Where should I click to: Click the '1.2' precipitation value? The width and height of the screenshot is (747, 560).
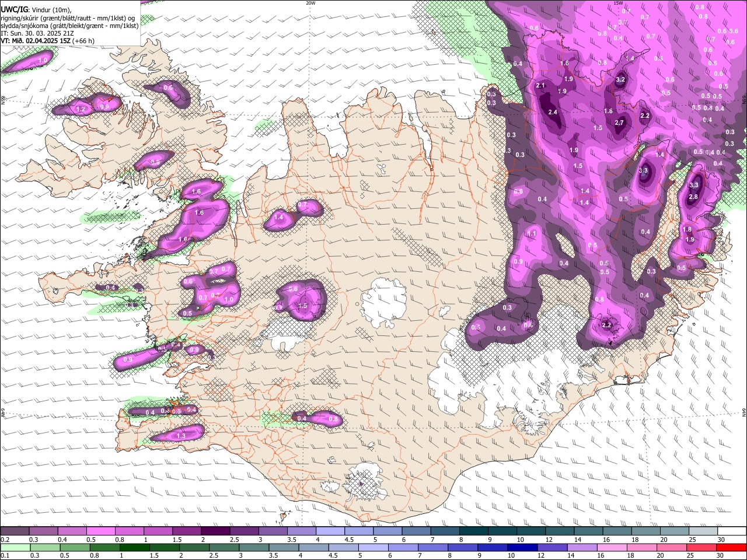81,110
